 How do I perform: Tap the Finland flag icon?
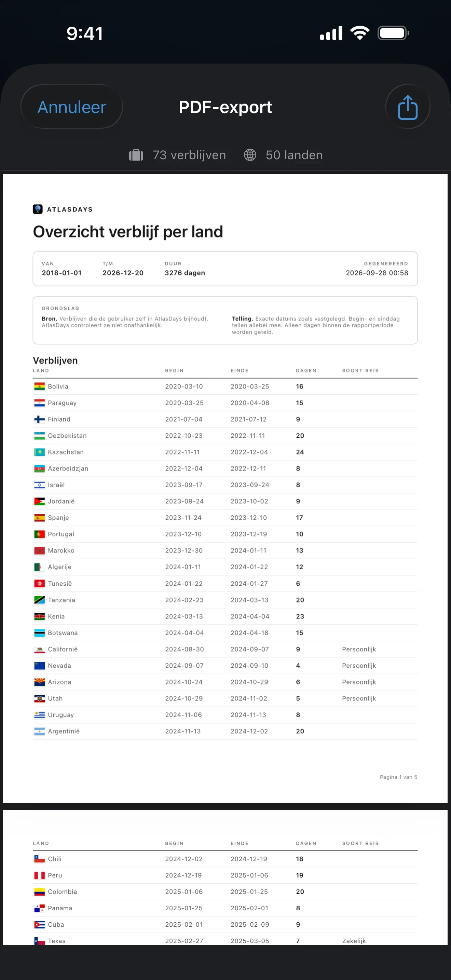coord(39,419)
